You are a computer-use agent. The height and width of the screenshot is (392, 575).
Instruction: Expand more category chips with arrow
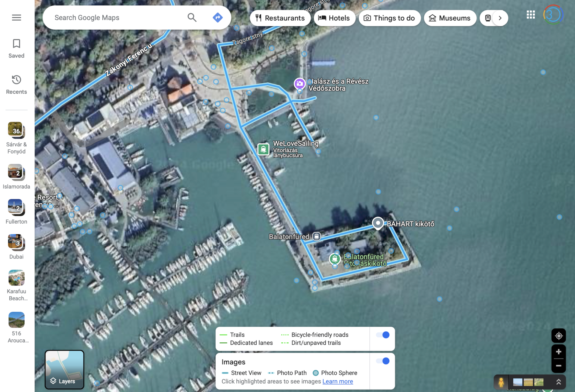pyautogui.click(x=500, y=18)
